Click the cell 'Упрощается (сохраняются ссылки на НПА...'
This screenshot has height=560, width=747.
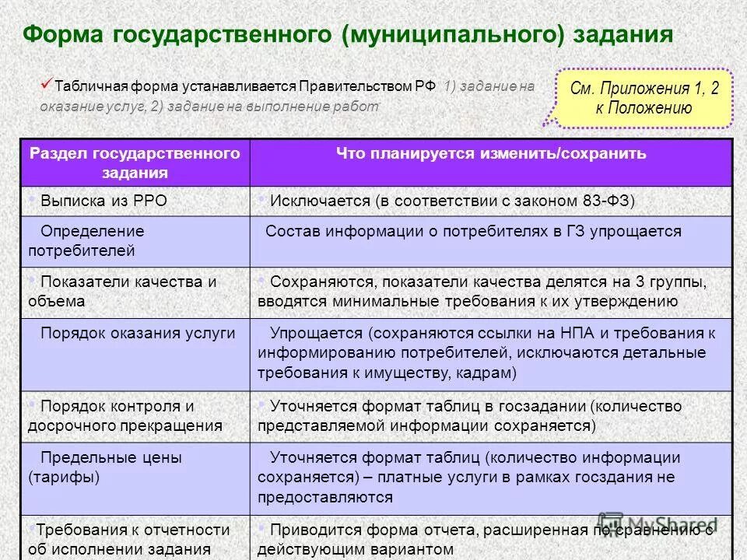tap(491, 355)
